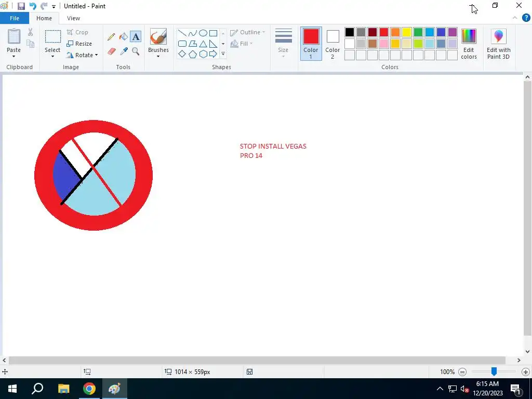Choose the Oval shape

point(203,33)
